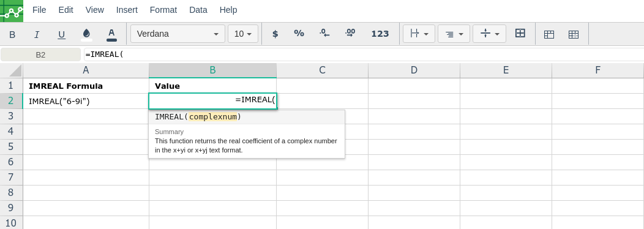Decrease decimal places
644x229 pixels.
pos(324,34)
